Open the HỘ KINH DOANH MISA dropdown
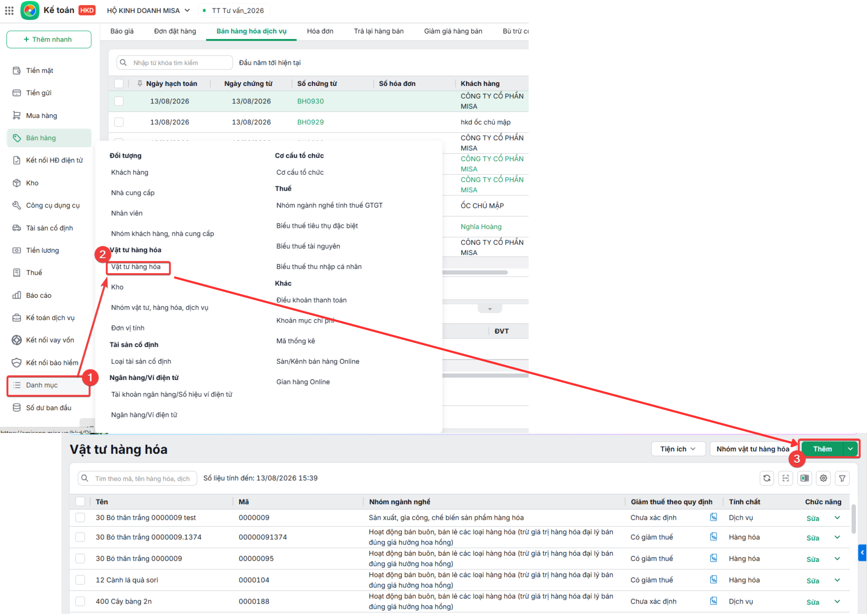 click(148, 10)
